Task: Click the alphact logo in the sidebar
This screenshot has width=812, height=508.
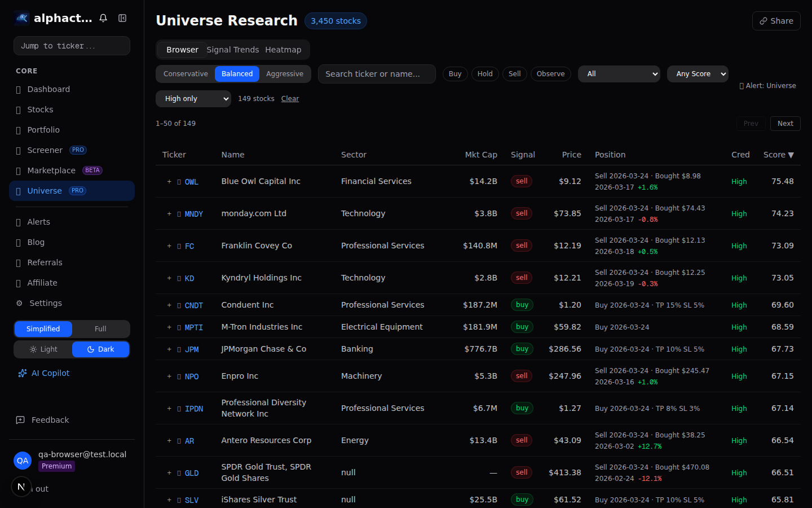Action: click(x=21, y=17)
